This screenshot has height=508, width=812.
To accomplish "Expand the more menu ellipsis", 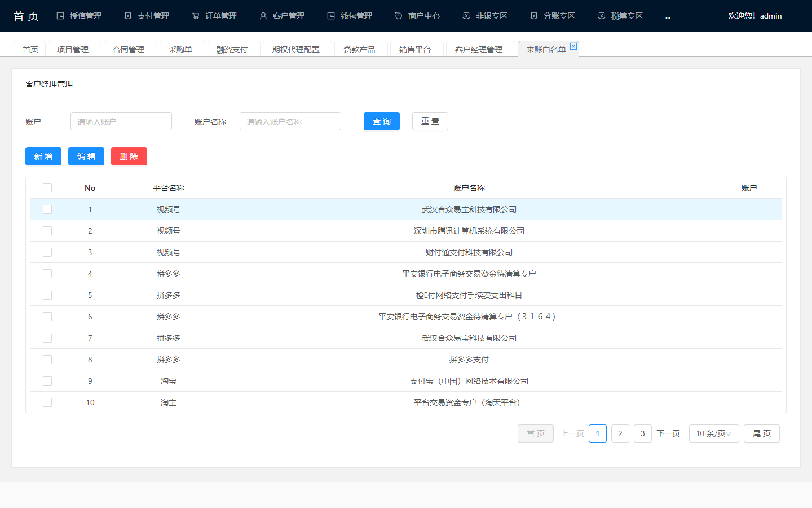I will point(668,16).
